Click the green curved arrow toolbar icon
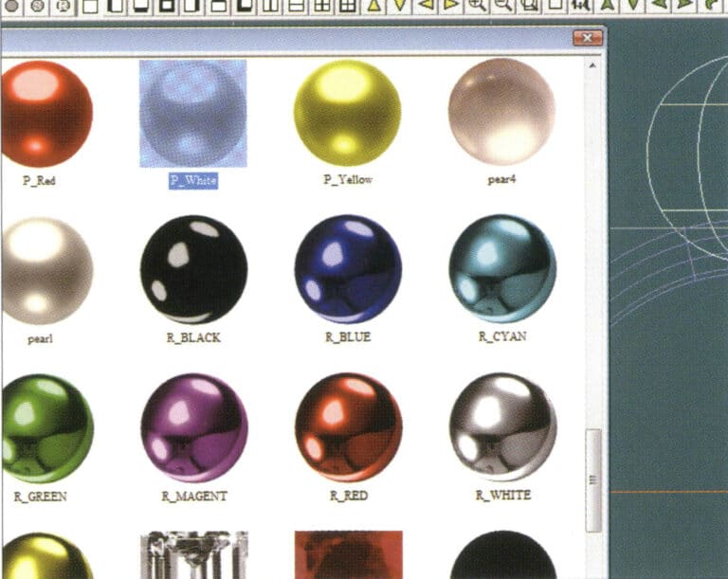 713,5
